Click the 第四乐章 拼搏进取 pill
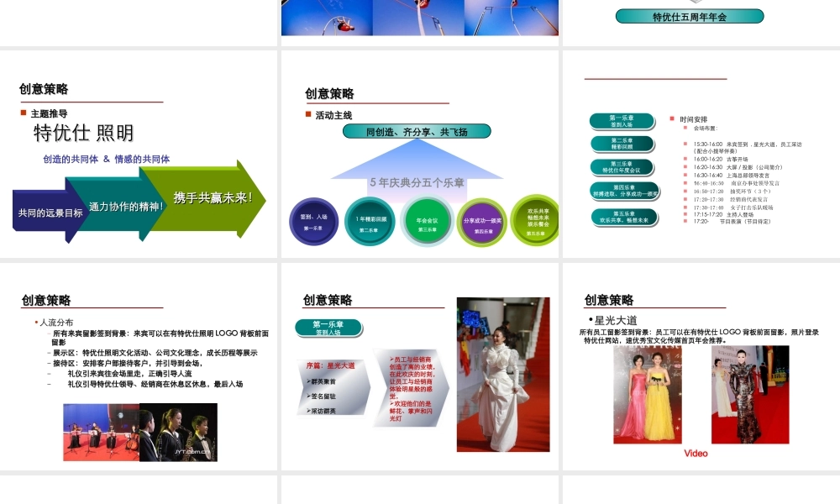The height and width of the screenshot is (504, 840). click(624, 191)
